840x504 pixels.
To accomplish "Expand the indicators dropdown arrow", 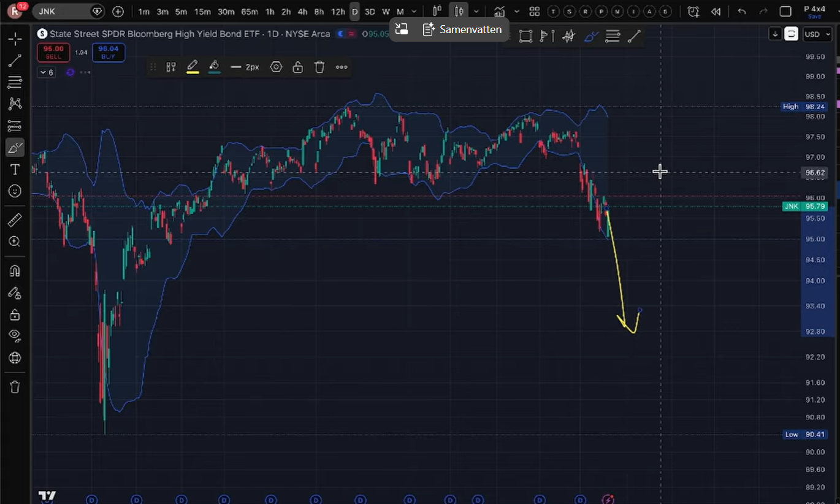I will point(516,12).
